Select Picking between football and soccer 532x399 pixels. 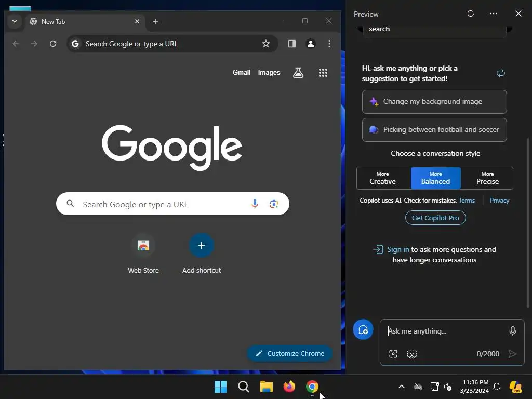[434, 130]
